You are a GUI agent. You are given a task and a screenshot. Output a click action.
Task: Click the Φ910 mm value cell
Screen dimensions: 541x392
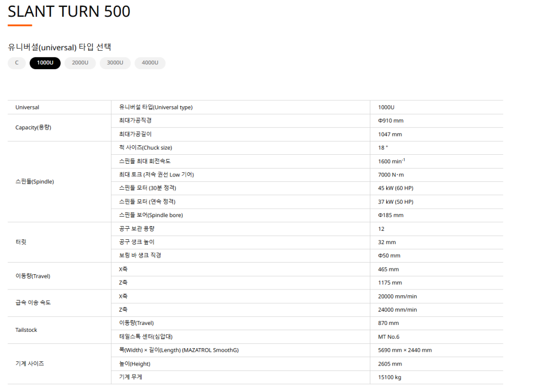click(390, 121)
